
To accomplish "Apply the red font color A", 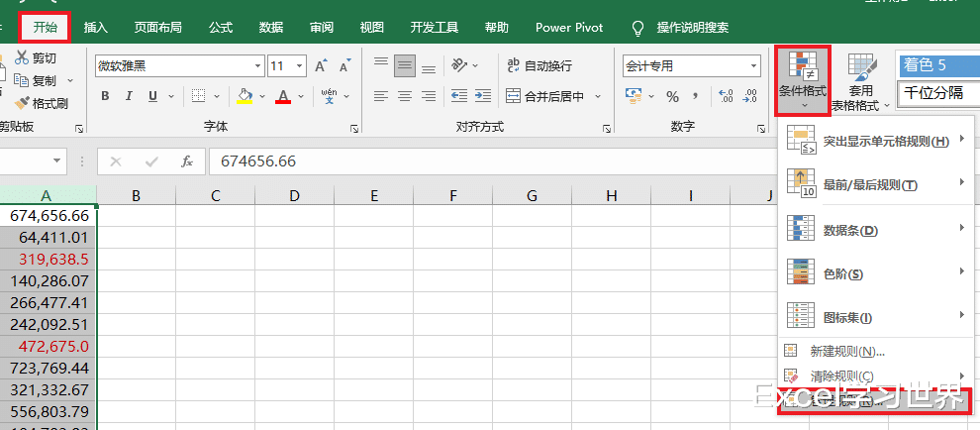I will point(283,96).
